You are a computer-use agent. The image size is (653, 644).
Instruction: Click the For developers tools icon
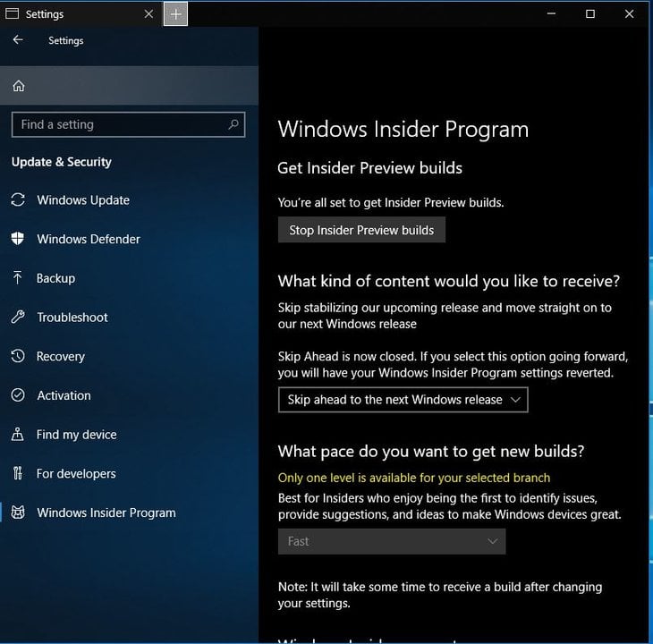18,473
